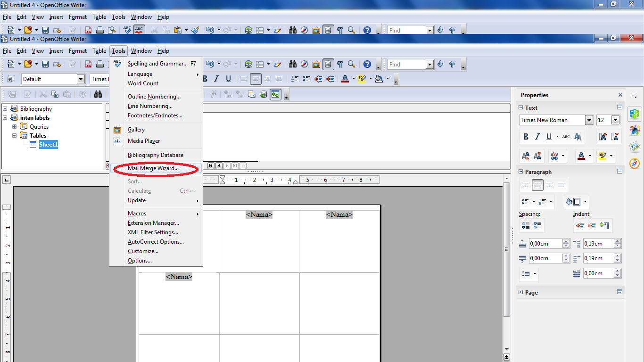Toggle Show Draw Functions pencil icon in front toolbar
The image size is (644, 362).
click(277, 65)
